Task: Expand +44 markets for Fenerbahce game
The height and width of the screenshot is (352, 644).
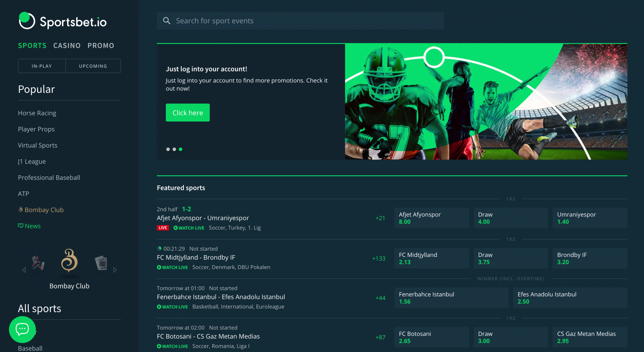Action: (380, 298)
